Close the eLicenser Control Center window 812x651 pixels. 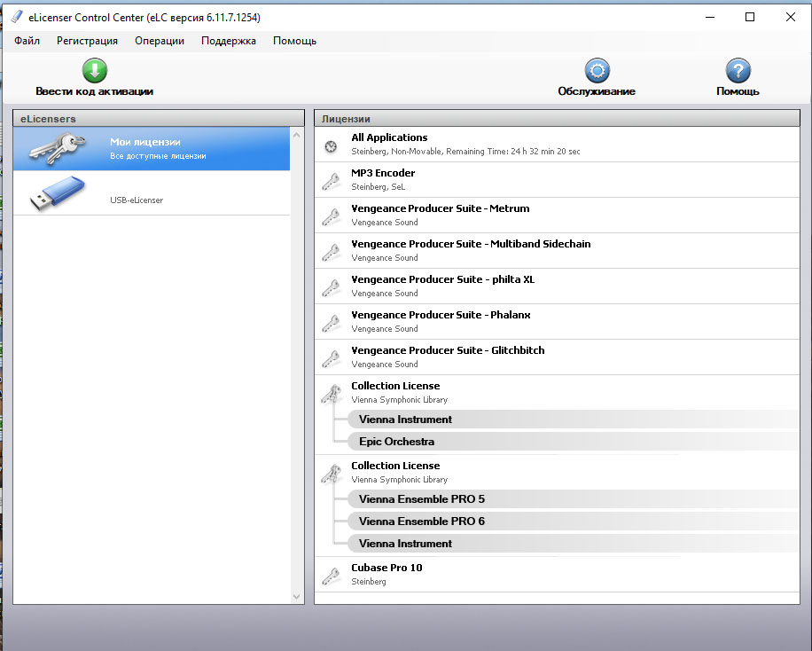pos(790,17)
